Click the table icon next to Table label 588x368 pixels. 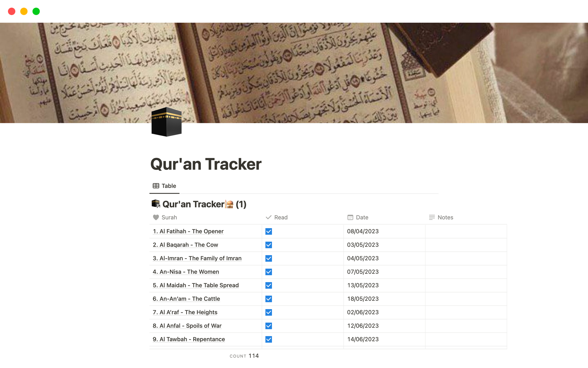point(156,186)
